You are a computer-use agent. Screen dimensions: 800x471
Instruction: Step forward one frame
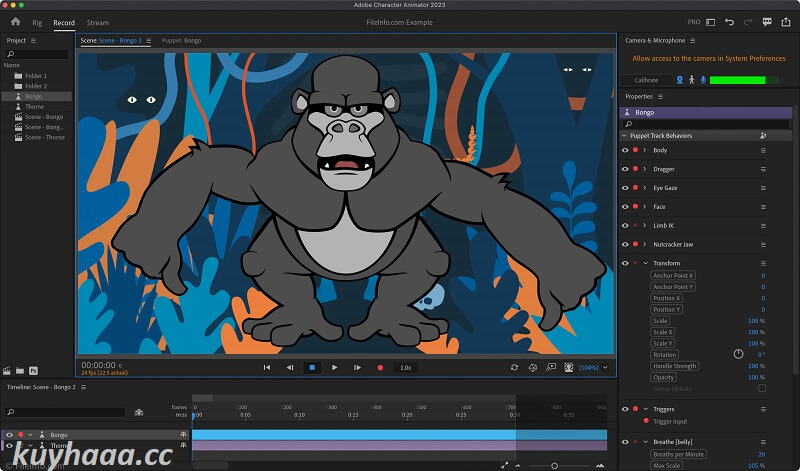pos(357,367)
